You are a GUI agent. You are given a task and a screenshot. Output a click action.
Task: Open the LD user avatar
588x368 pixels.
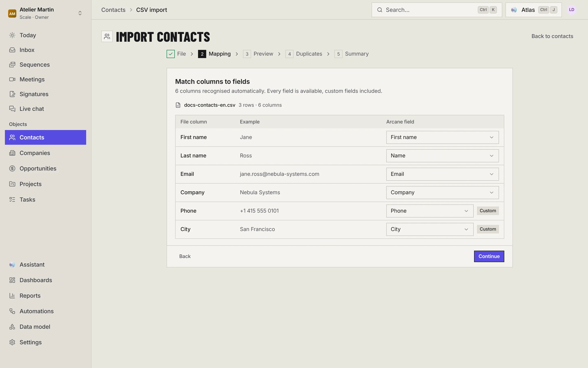click(571, 10)
